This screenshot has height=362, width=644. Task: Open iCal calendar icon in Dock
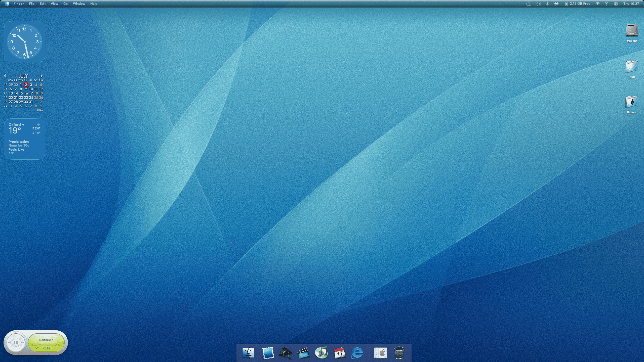(339, 353)
